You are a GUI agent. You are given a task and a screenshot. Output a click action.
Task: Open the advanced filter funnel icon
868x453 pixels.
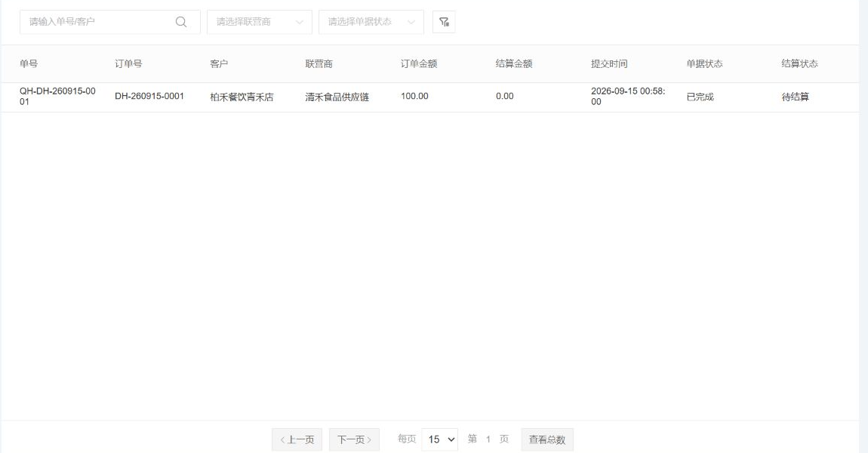click(x=444, y=22)
